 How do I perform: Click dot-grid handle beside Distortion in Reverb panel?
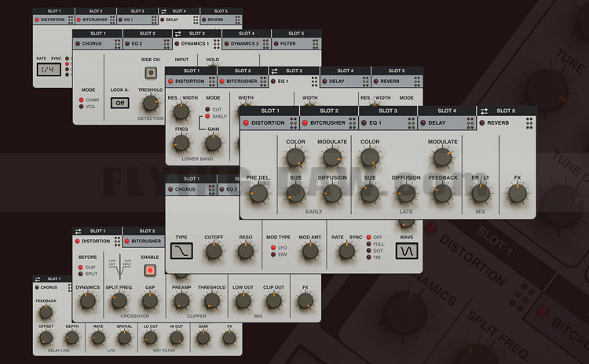pos(294,122)
